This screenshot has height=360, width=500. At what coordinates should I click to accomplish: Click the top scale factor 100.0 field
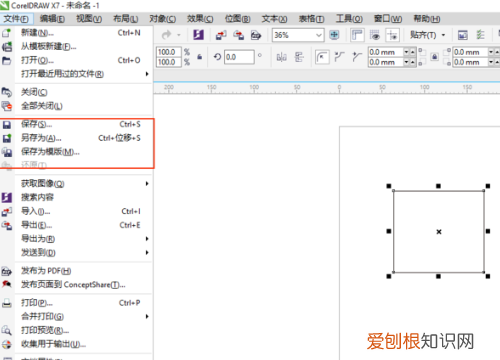point(169,52)
